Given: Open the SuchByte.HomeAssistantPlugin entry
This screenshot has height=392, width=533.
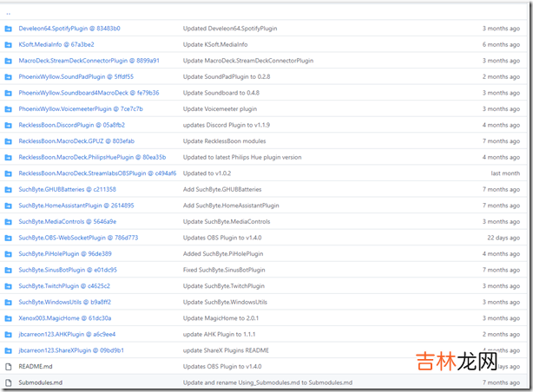Looking at the screenshot, I should point(76,206).
